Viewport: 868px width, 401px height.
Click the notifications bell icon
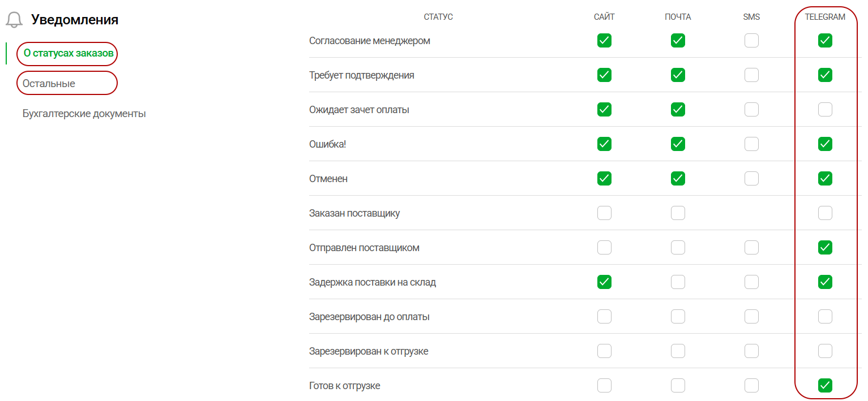coord(14,20)
